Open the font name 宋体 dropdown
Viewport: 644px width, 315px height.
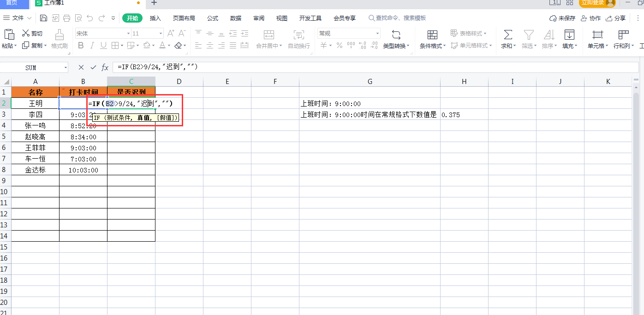(x=128, y=34)
